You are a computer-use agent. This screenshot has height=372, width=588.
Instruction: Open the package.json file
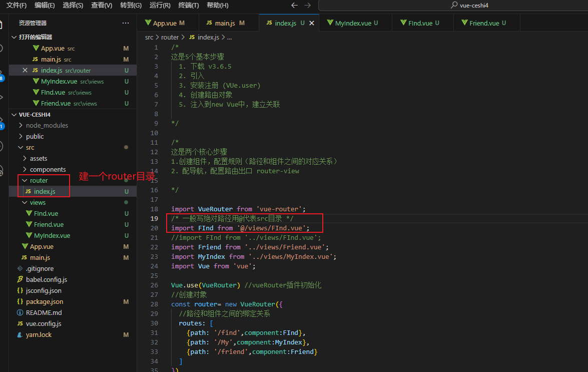click(73, 301)
